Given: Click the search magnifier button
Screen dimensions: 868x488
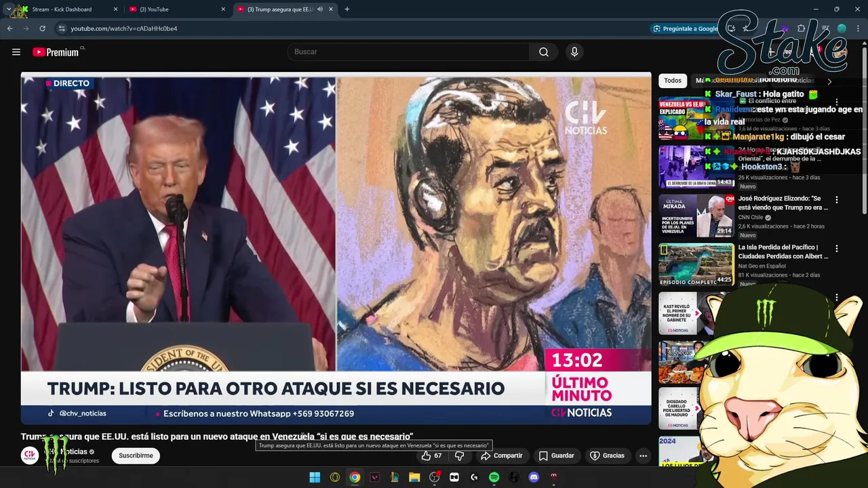Looking at the screenshot, I should tap(544, 52).
